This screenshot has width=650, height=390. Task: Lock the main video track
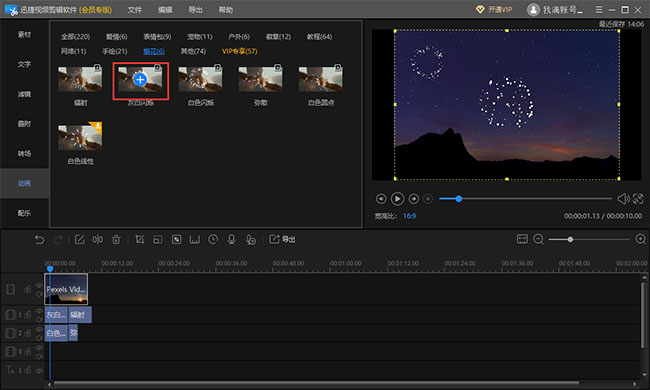pos(28,289)
